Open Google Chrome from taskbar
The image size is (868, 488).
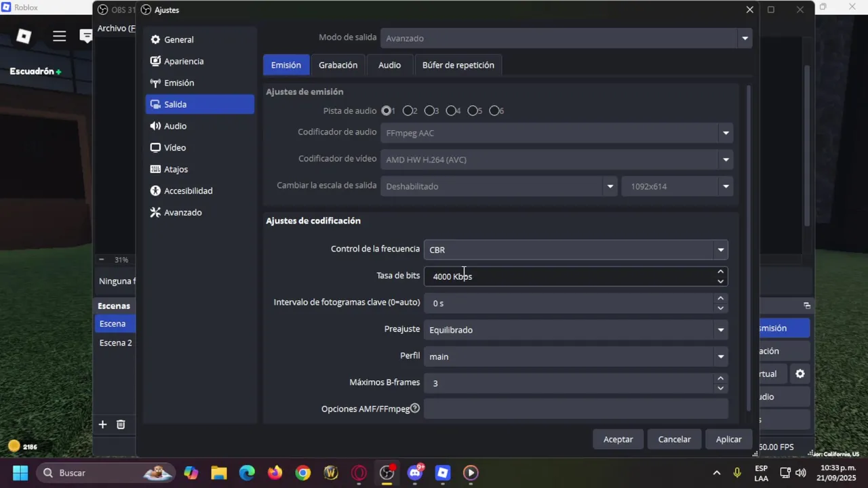click(x=303, y=472)
